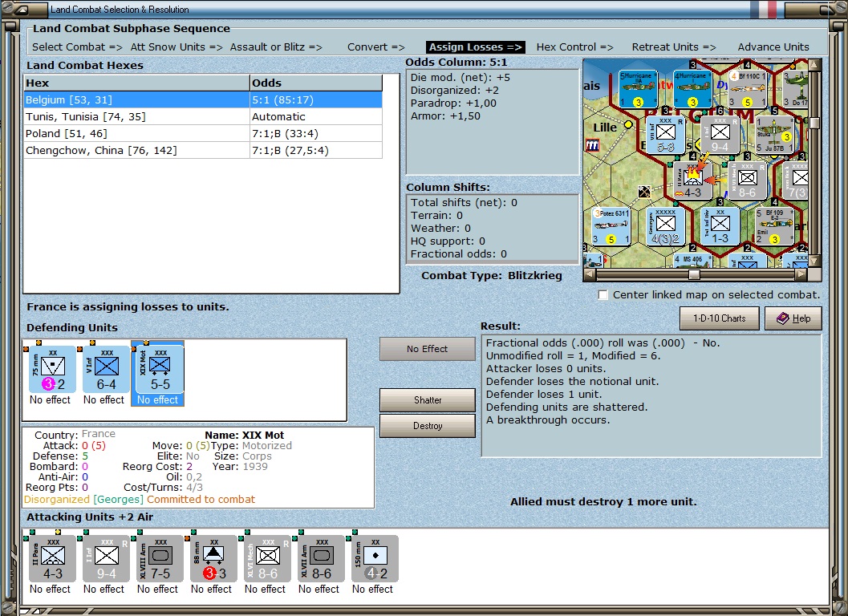Click the 8-6 mechanized counter on map
This screenshot has width=848, height=616.
747,180
